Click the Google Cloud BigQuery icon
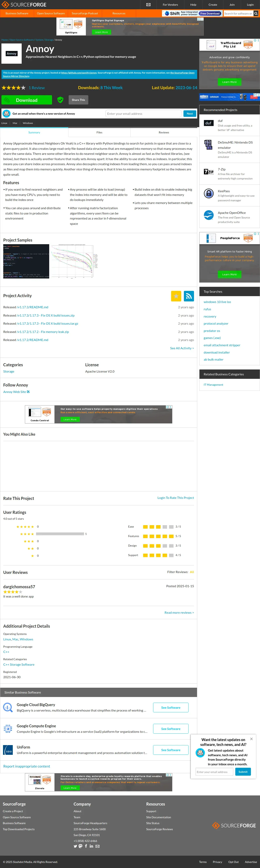The width and height of the screenshot is (260, 868). pyautogui.click(x=8, y=707)
